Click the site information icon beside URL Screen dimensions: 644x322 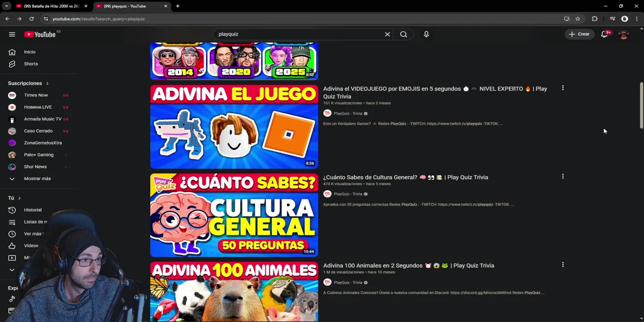click(x=46, y=19)
